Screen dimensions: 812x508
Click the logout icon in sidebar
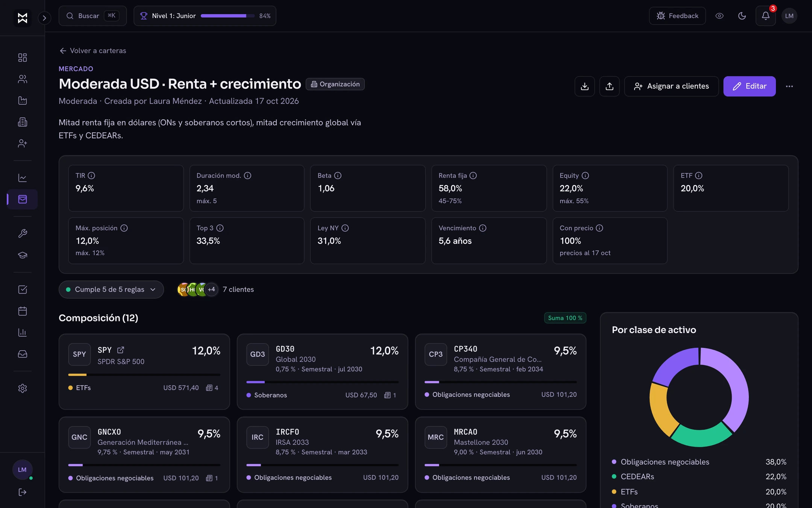point(23,492)
